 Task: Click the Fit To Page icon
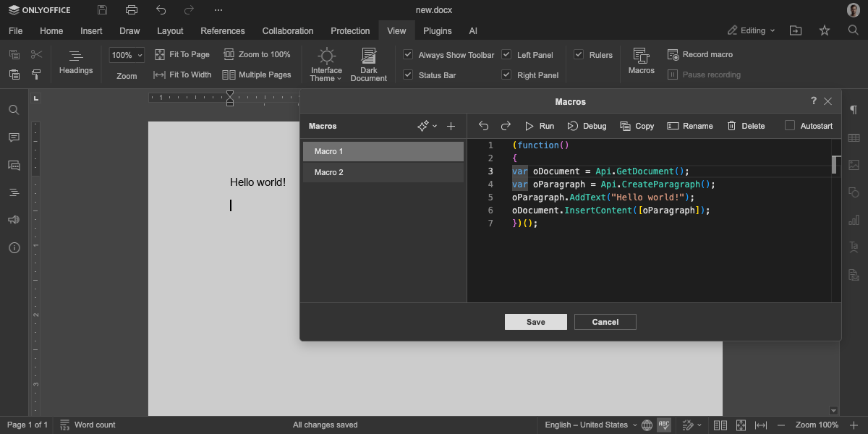click(161, 54)
